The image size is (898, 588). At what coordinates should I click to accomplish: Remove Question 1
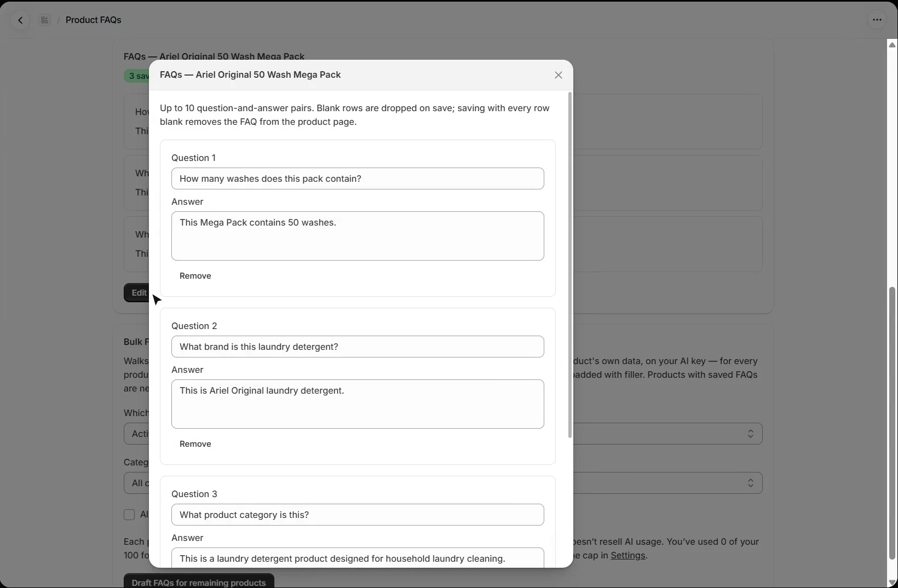pyautogui.click(x=195, y=276)
